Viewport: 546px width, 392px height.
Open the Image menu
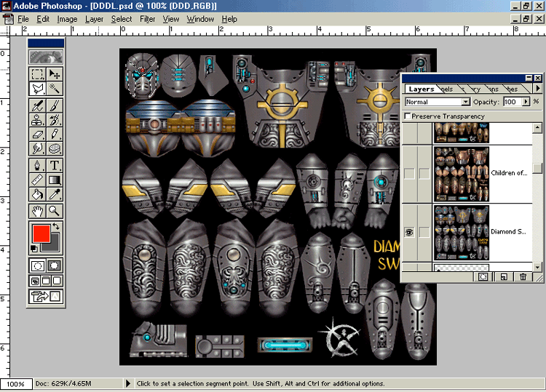click(x=67, y=19)
